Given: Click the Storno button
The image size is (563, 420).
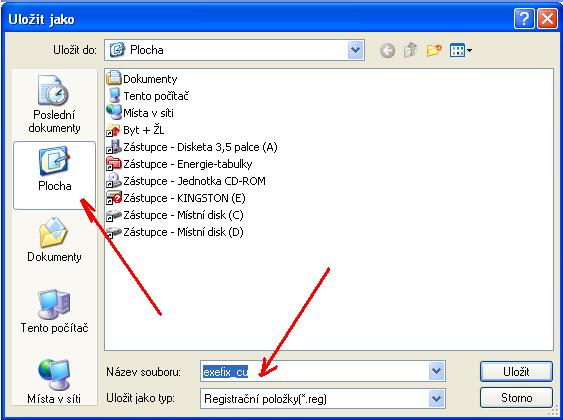Looking at the screenshot, I should click(516, 398).
